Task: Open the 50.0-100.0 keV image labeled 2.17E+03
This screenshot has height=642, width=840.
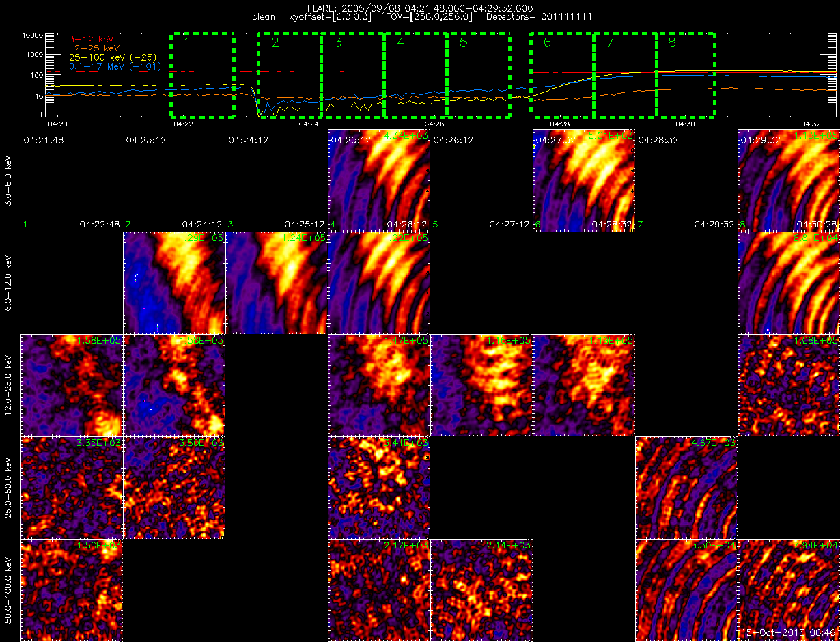Action: pos(379,590)
